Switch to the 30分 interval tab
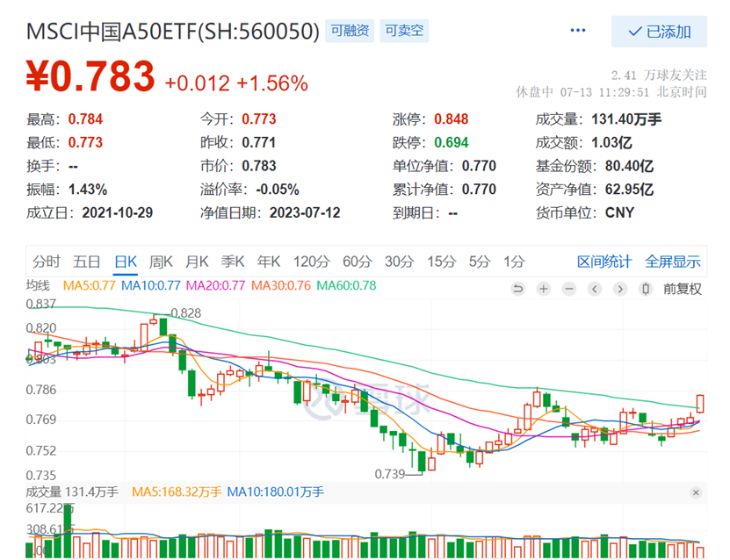The width and height of the screenshot is (730, 560). coord(399,262)
